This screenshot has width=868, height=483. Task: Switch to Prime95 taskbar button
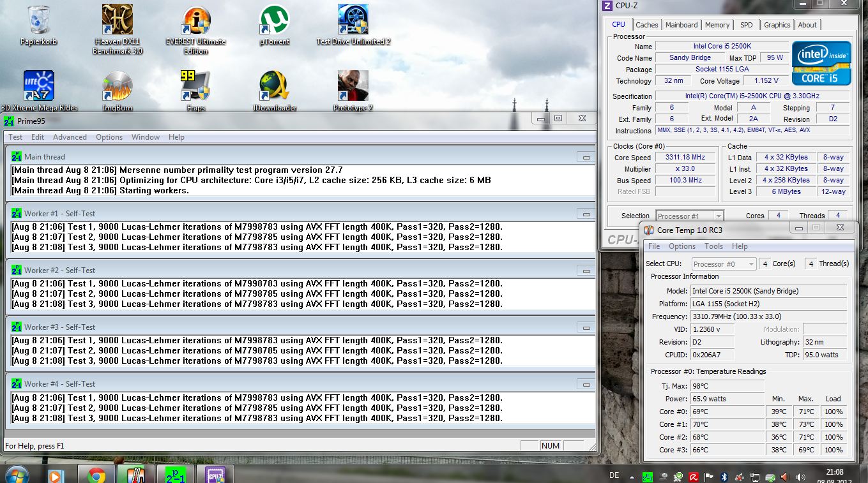[x=176, y=475]
